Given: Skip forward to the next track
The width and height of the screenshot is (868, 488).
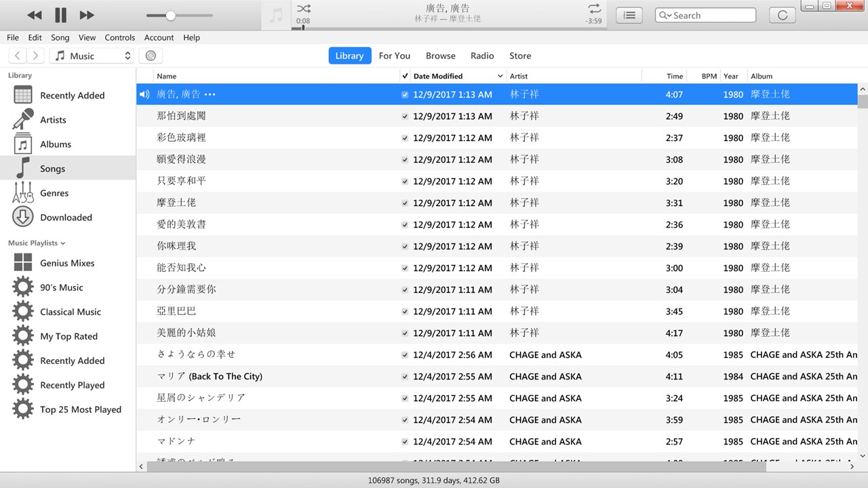Looking at the screenshot, I should [87, 15].
